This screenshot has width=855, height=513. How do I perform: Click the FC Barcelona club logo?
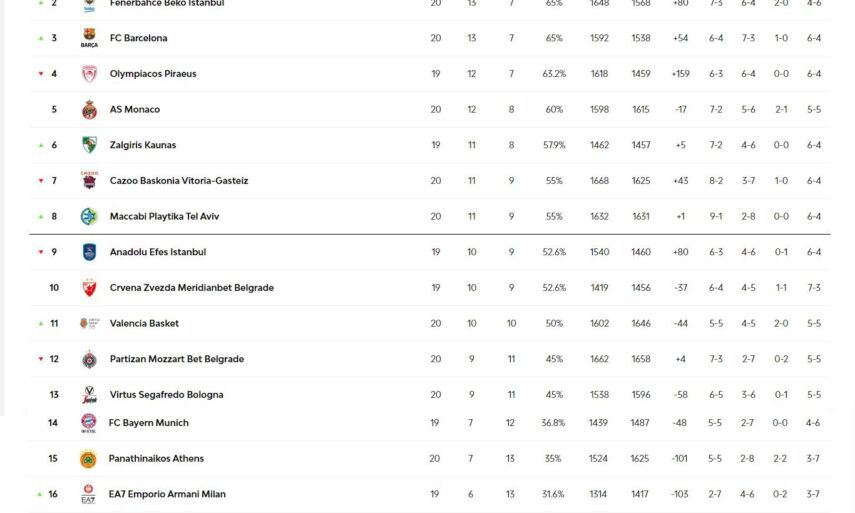[x=89, y=39]
